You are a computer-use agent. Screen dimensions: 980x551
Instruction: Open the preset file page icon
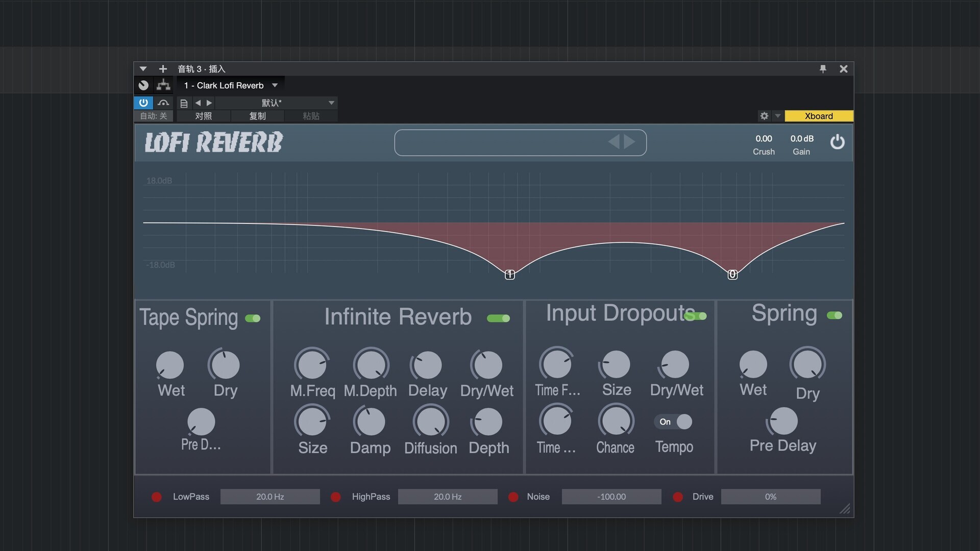coord(184,103)
